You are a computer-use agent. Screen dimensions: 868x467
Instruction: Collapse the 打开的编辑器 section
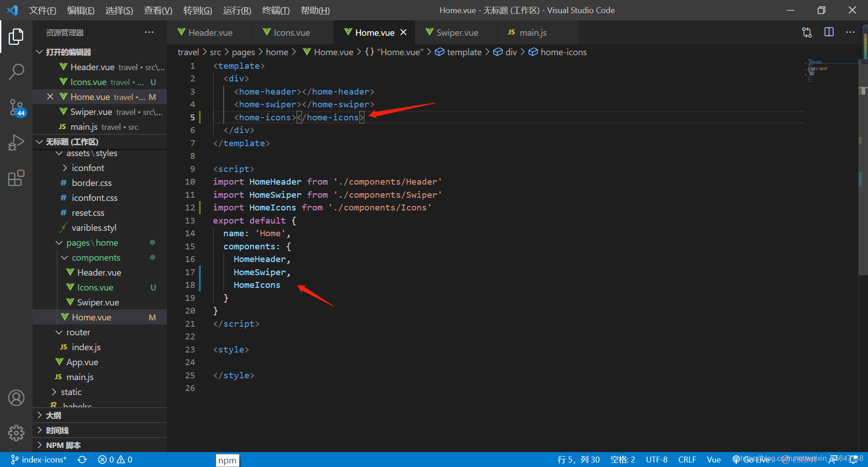click(99, 52)
